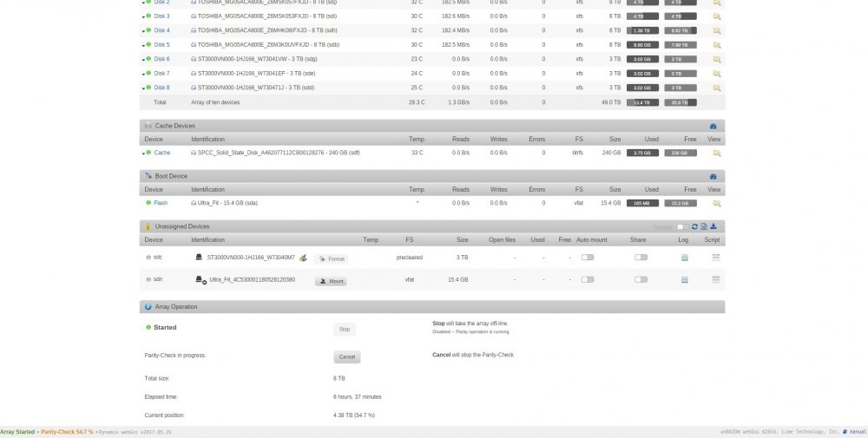
Task: Click Disk 5 free space bar 7.99 TB
Action: (x=681, y=45)
